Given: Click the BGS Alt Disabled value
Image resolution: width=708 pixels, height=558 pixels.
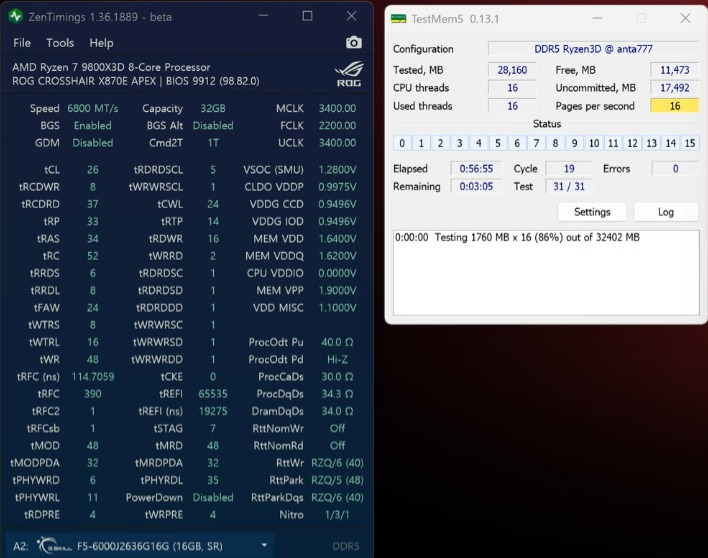Looking at the screenshot, I should [x=213, y=126].
